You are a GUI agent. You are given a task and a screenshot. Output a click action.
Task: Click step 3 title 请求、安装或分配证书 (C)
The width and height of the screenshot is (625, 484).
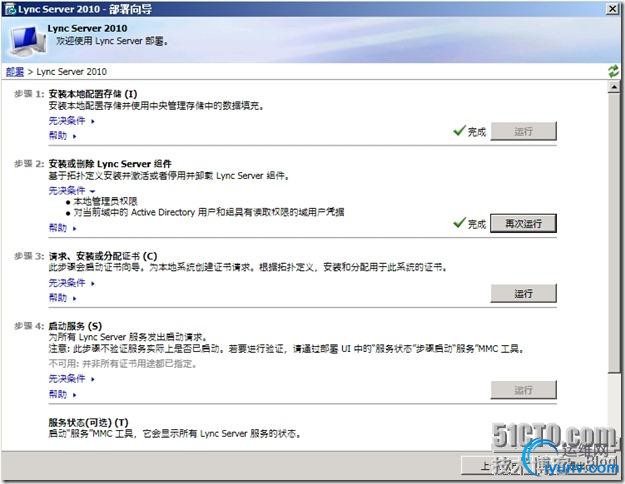[103, 256]
